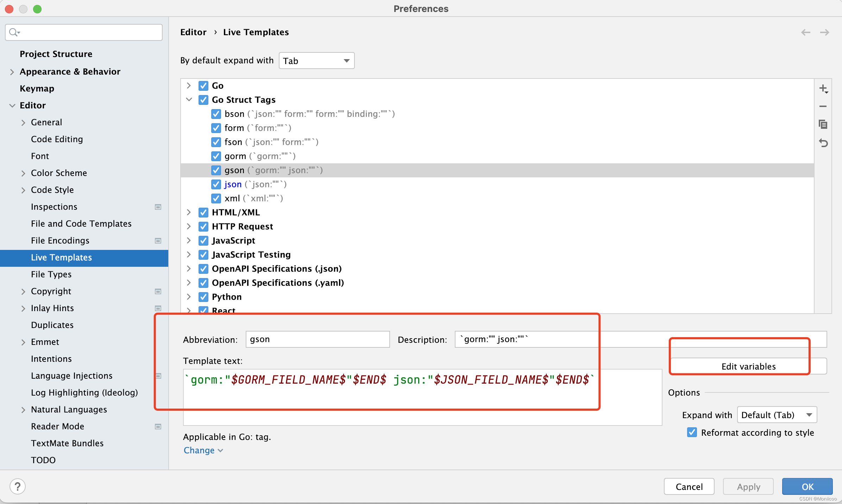
Task: Toggle Reformat according to style
Action: click(x=692, y=432)
